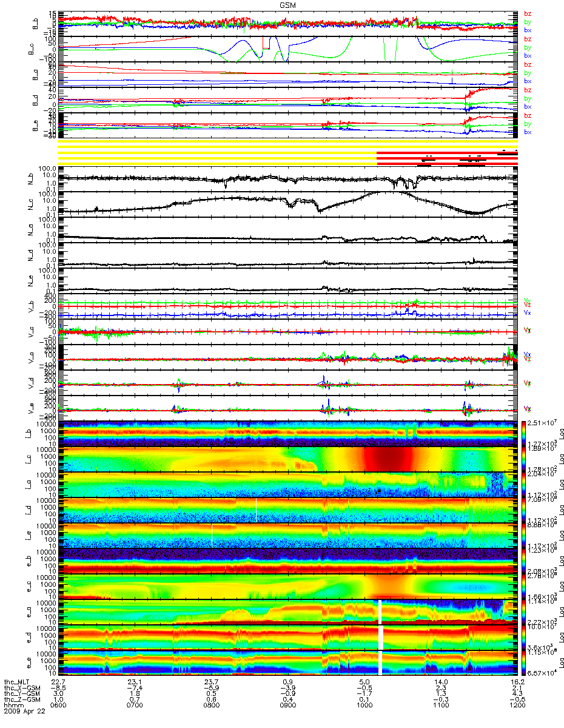Click the X-GSM value -8.5
Screen dimensions: 564x728
pyautogui.click(x=58, y=689)
